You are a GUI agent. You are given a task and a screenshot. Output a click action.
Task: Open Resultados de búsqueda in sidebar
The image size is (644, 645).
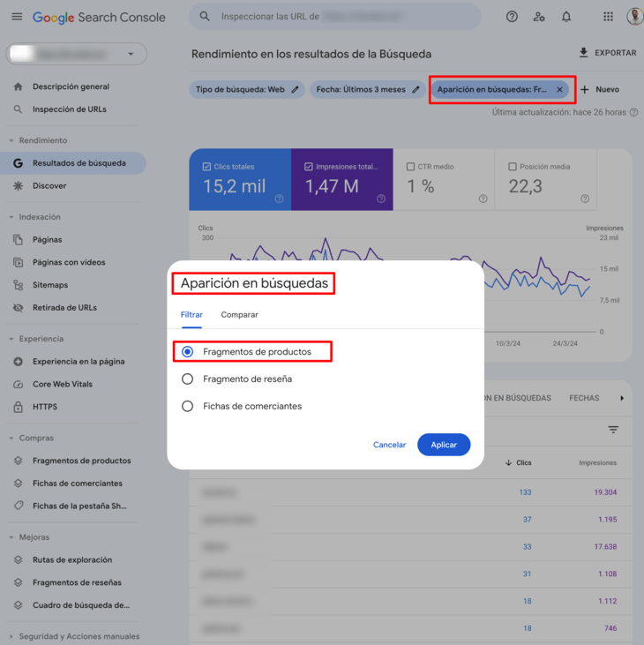coord(73,163)
